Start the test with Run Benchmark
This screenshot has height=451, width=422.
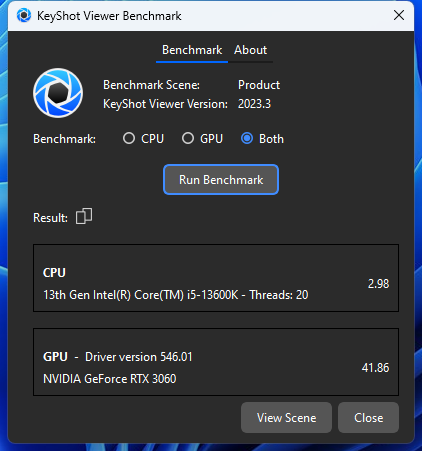(x=221, y=180)
